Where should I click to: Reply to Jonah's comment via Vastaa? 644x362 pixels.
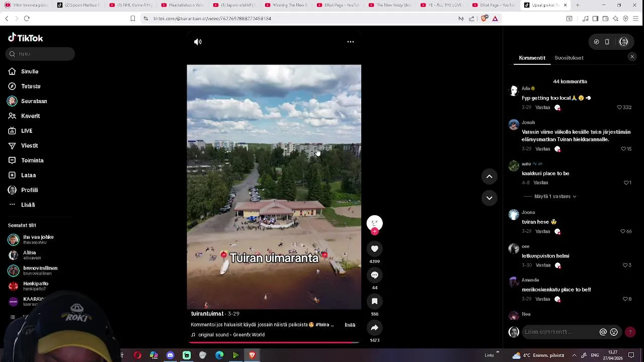(543, 149)
